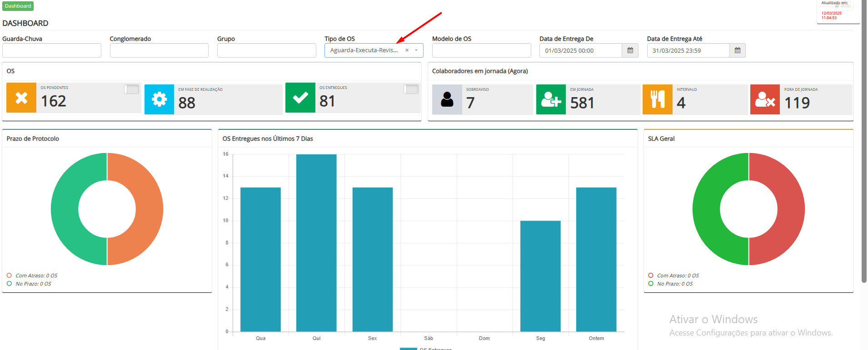Click the Guarda-Chuva input field
Image resolution: width=868 pixels, height=350 pixels.
tap(52, 50)
